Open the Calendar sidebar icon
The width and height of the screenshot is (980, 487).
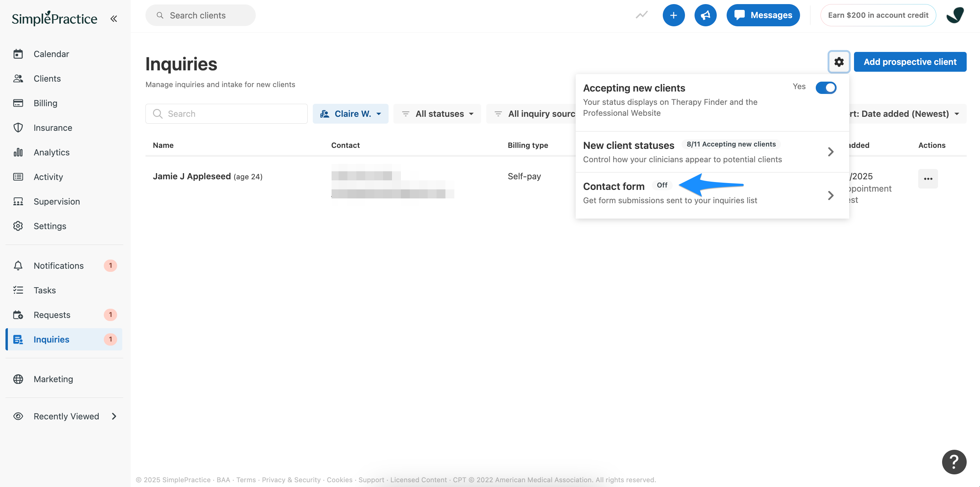18,54
